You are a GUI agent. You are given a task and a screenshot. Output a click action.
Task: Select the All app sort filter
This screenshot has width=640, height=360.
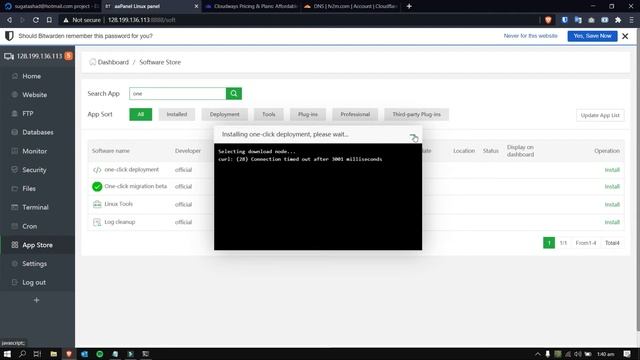click(140, 114)
